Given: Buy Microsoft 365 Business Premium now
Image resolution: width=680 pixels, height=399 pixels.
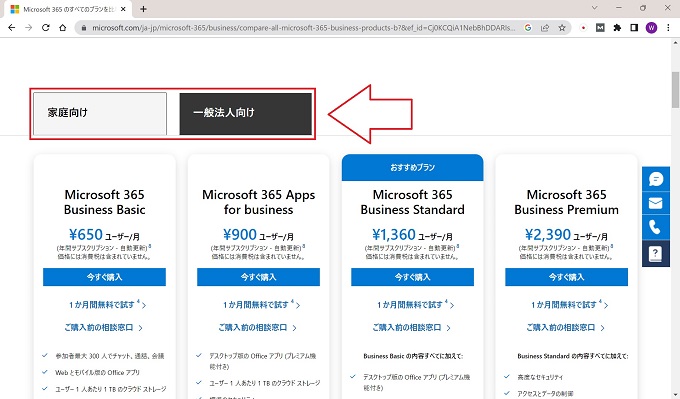Looking at the screenshot, I should (566, 277).
